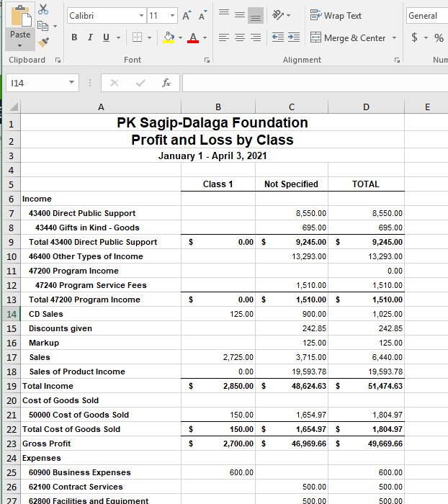448x504 pixels.
Task: Toggle Wrap Text on
Action: pyautogui.click(x=336, y=15)
